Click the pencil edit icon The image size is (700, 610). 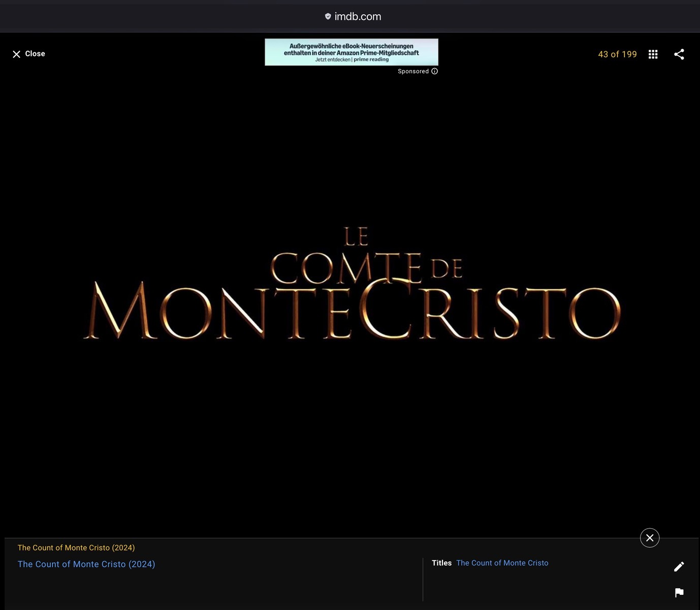(679, 567)
